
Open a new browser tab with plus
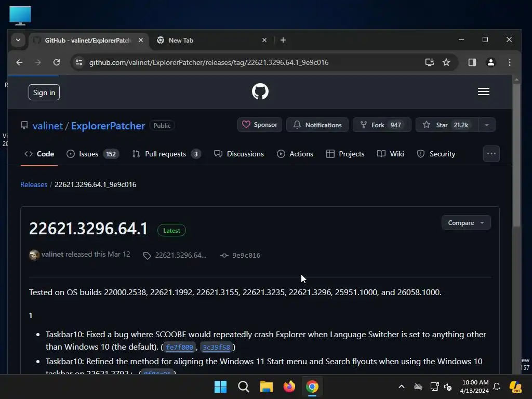click(x=283, y=40)
